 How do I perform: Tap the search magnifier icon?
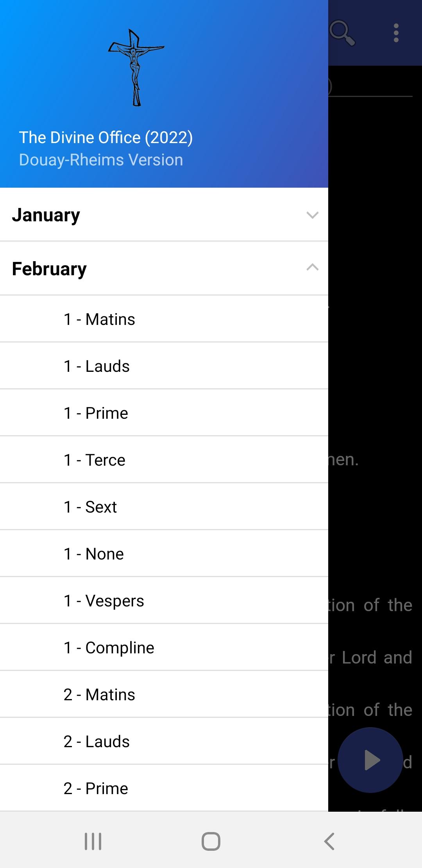[x=342, y=33]
